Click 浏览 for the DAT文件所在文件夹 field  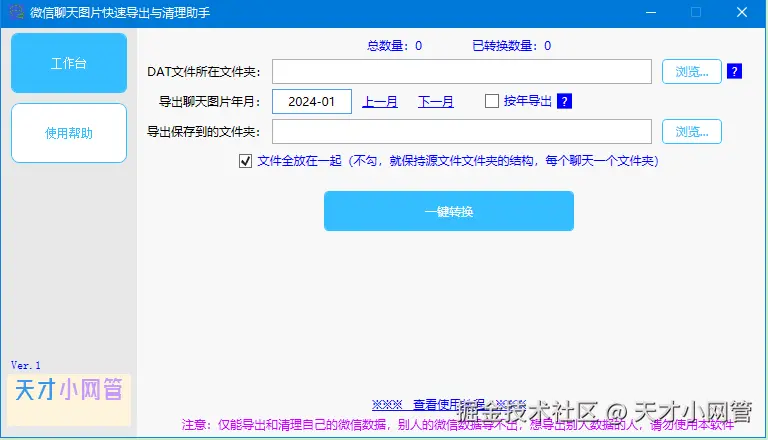coord(692,72)
